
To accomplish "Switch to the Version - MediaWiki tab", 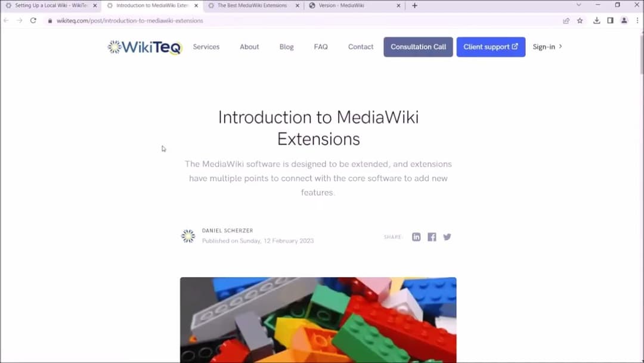I will tap(343, 5).
